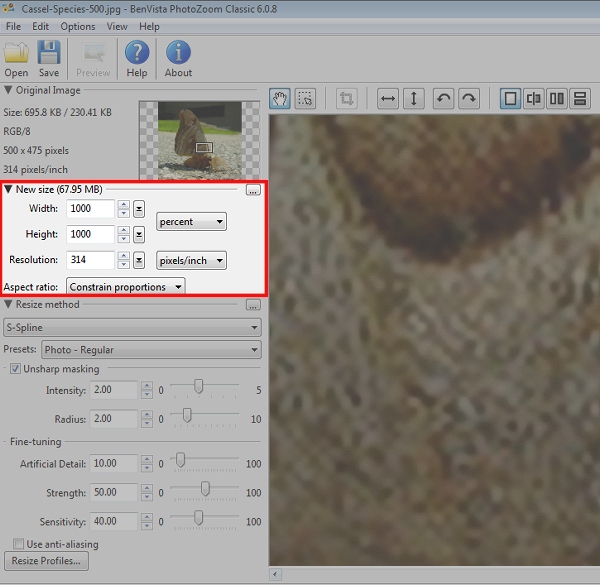Flip the image horizontally
Screen dimensions: 600x585
(x=388, y=99)
